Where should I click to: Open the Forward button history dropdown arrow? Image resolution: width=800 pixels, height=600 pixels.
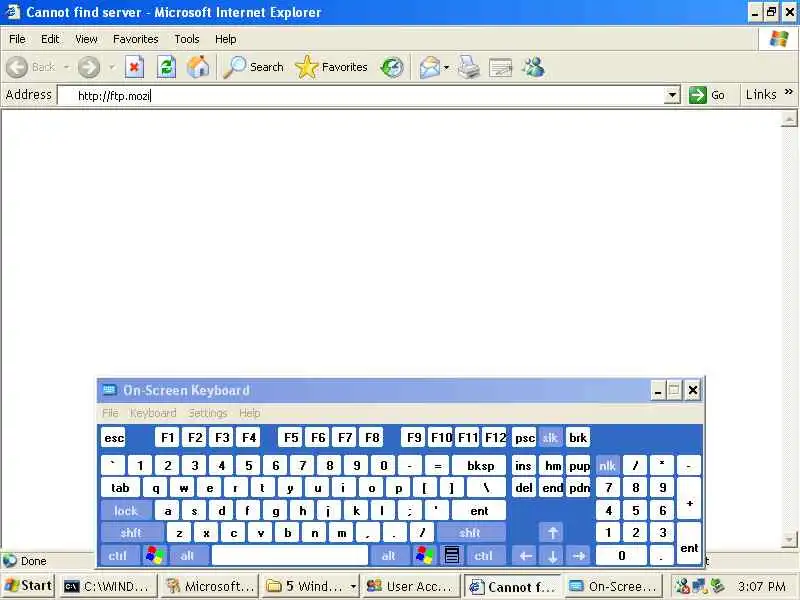[x=111, y=67]
